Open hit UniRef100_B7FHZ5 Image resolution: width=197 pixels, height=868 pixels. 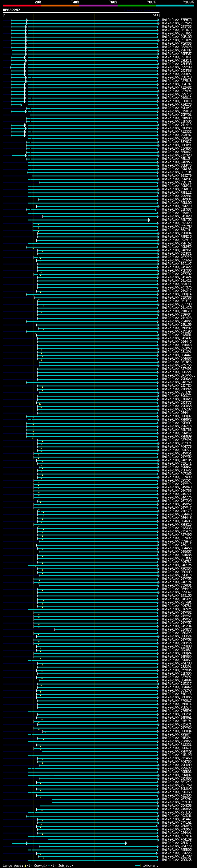(177, 20)
